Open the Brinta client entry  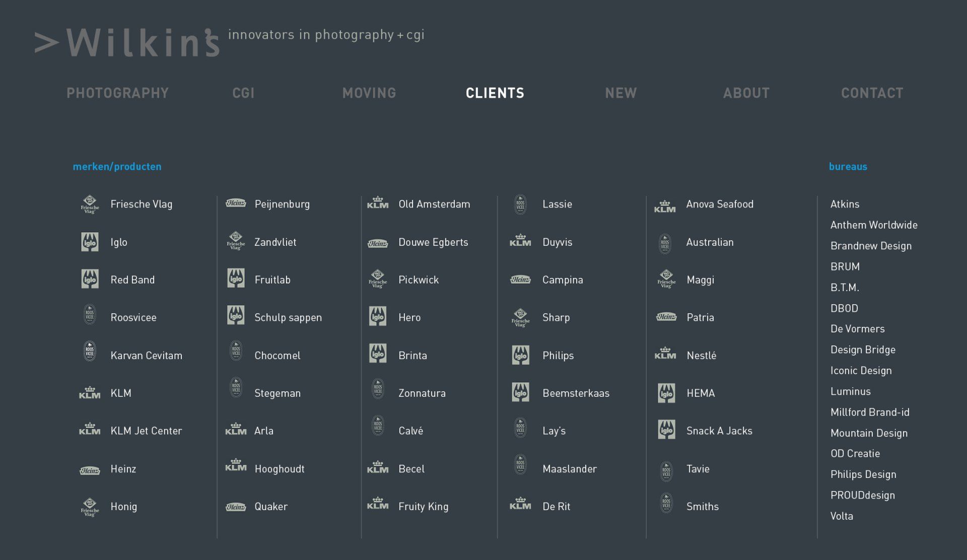coord(412,356)
